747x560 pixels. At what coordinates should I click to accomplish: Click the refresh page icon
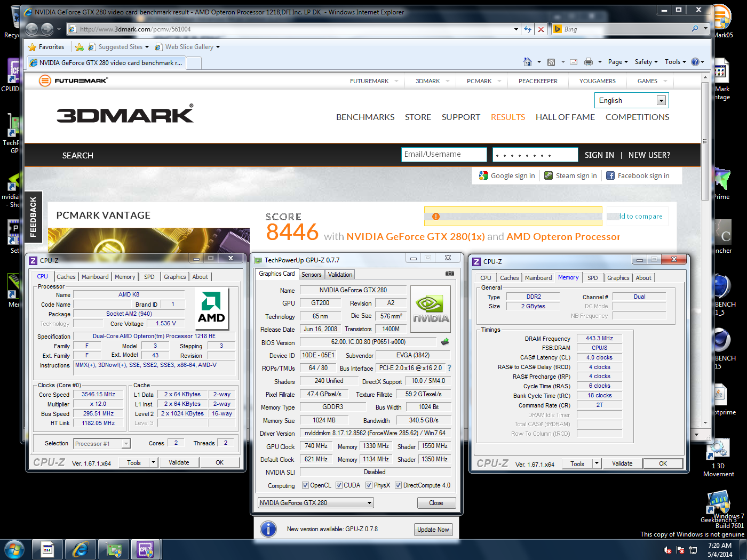pos(528,29)
